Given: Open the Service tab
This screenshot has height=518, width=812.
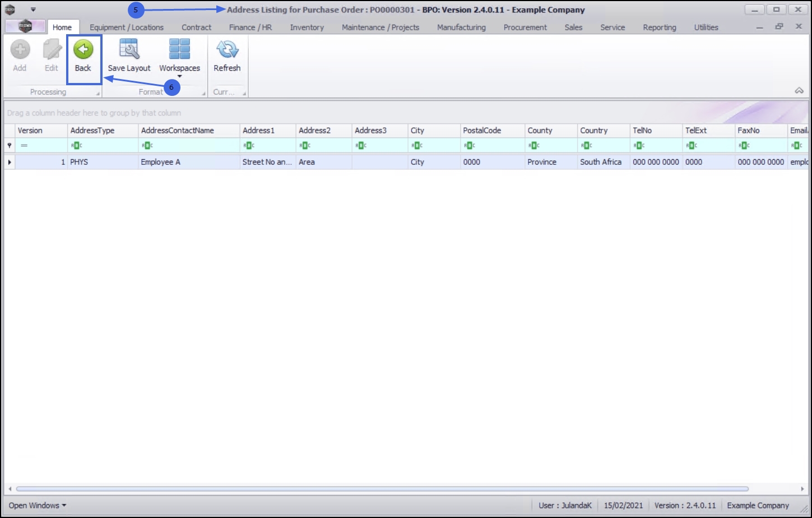Looking at the screenshot, I should pos(613,27).
